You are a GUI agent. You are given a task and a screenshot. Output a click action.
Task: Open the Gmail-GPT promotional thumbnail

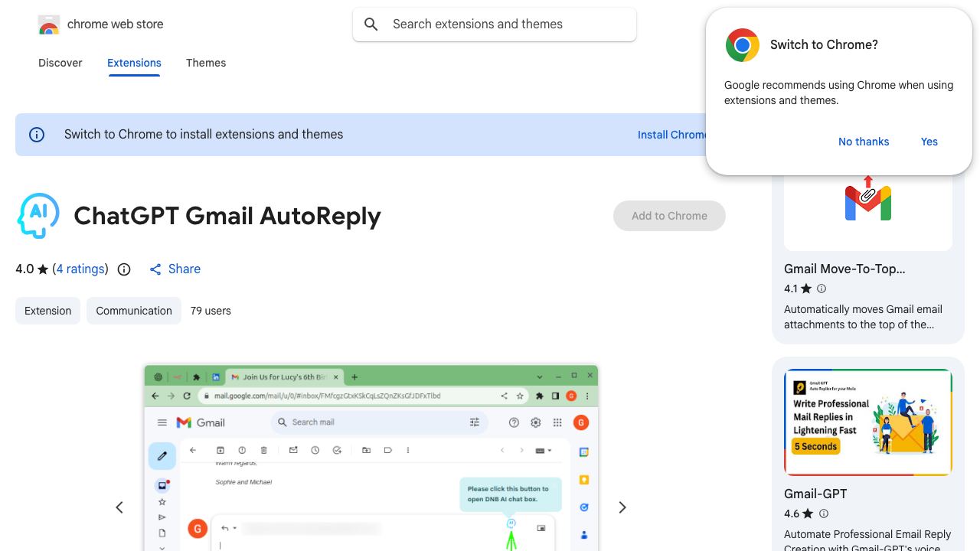pos(868,422)
